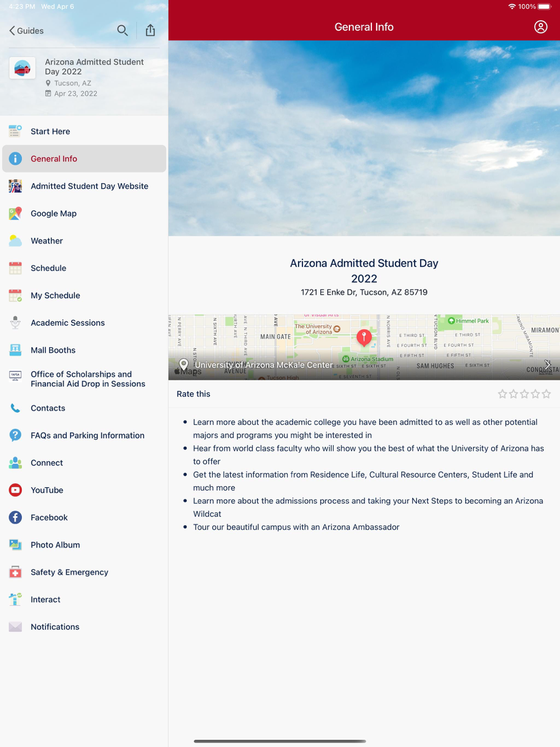Rate four stars
This screenshot has height=747, width=560.
(x=535, y=394)
